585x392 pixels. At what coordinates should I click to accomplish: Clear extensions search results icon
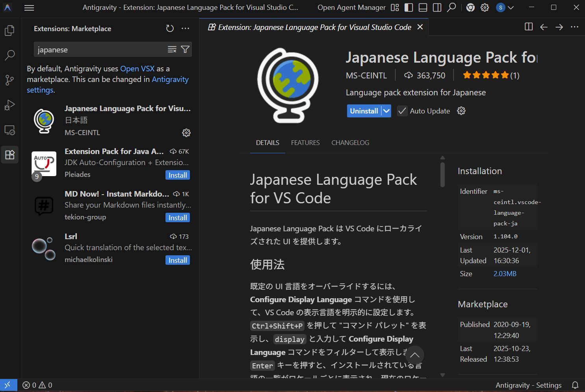point(172,49)
